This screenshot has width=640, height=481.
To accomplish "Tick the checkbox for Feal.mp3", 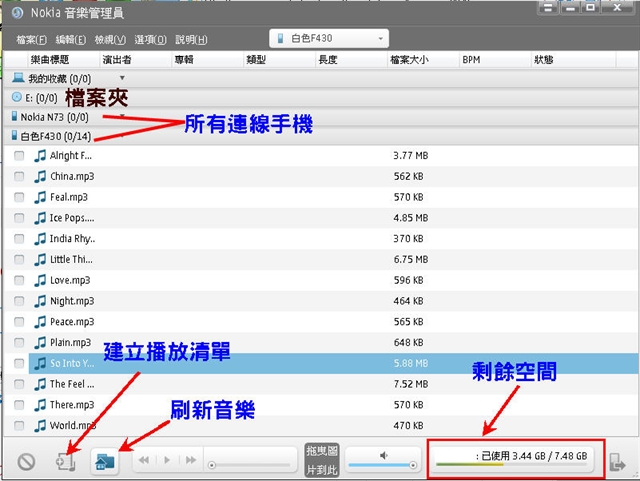I will click(19, 197).
